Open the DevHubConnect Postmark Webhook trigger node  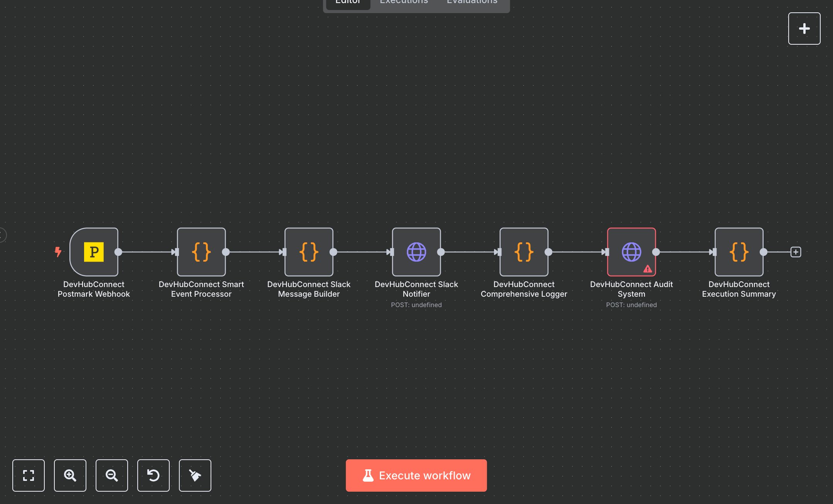click(93, 252)
